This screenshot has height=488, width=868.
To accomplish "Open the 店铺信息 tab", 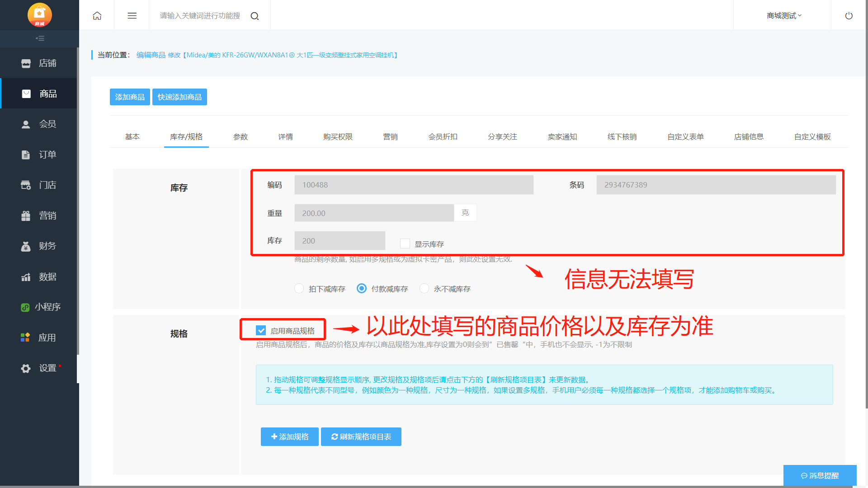I will pyautogui.click(x=749, y=136).
